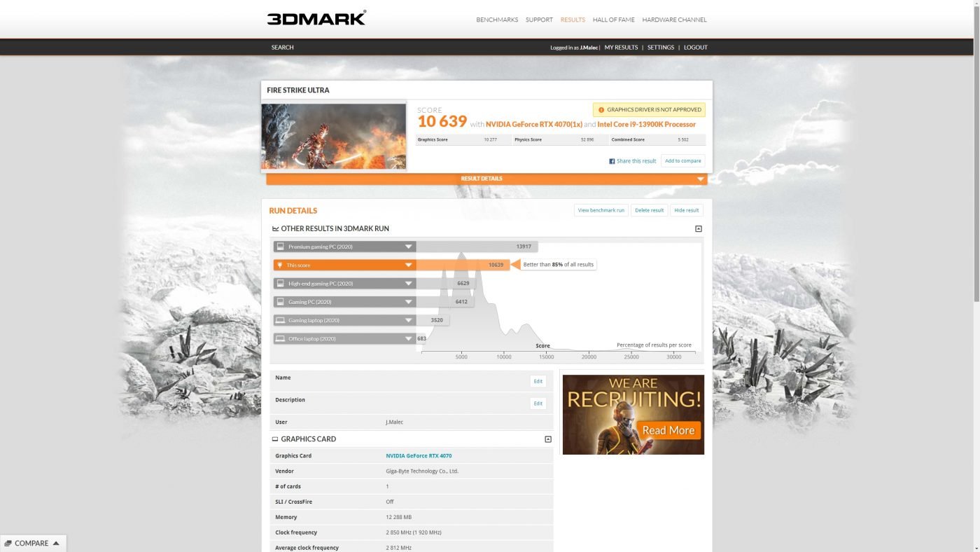Click the Compare stack icon at bottom left
Viewport: 980px width, 552px height.
pyautogui.click(x=8, y=544)
